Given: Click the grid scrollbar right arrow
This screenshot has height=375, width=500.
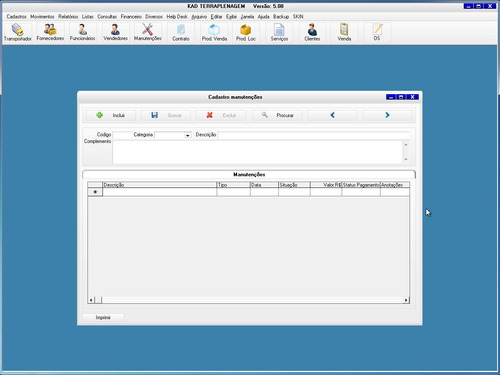Looking at the screenshot, I should [x=406, y=300].
